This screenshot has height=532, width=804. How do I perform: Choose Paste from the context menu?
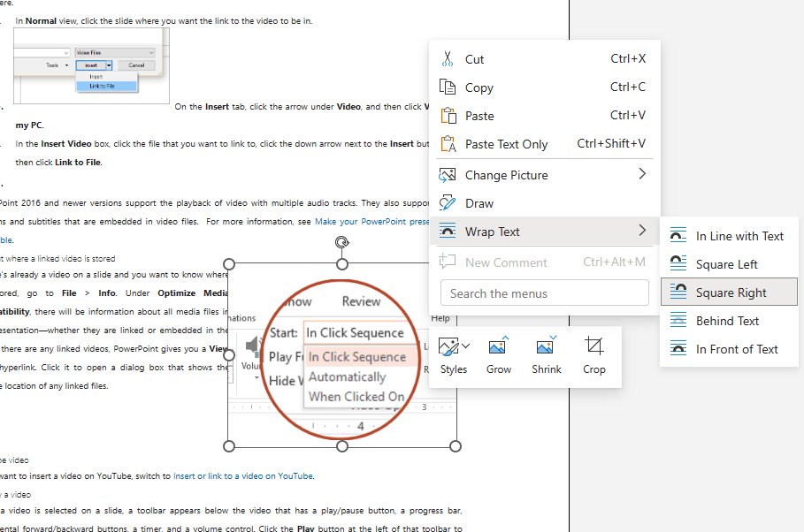(x=545, y=115)
